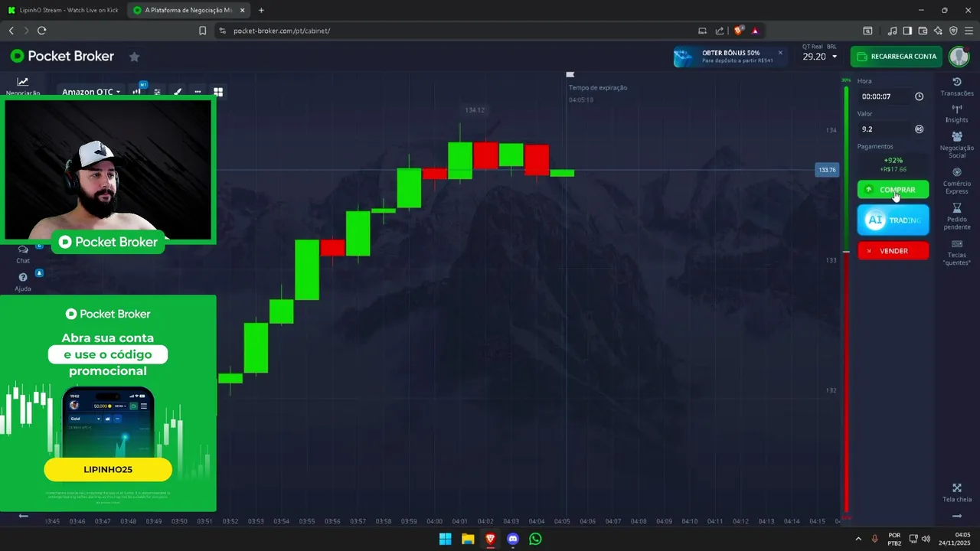Click the OBTER BÔNUS 50% banner
This screenshot has width=980, height=551.
(730, 56)
